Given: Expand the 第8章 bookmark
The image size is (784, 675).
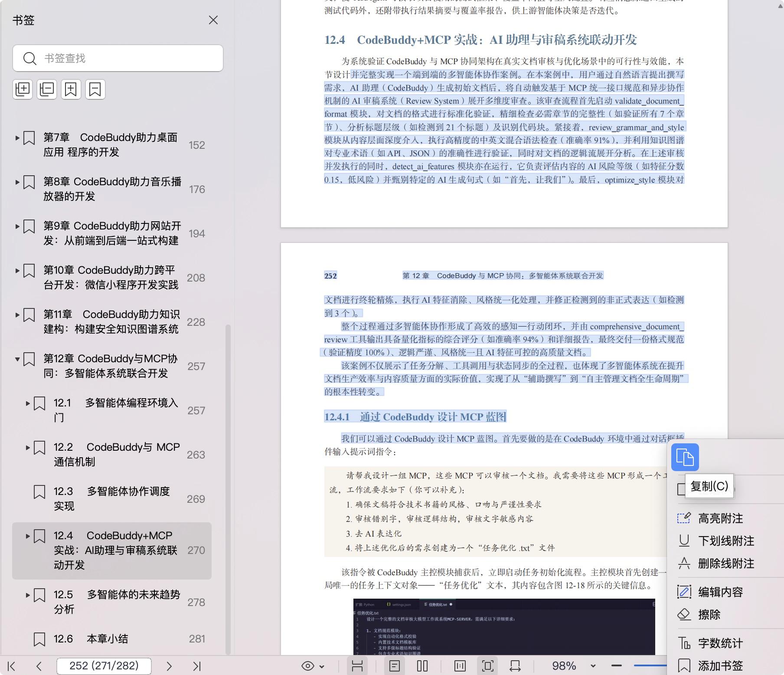Looking at the screenshot, I should pos(17,182).
